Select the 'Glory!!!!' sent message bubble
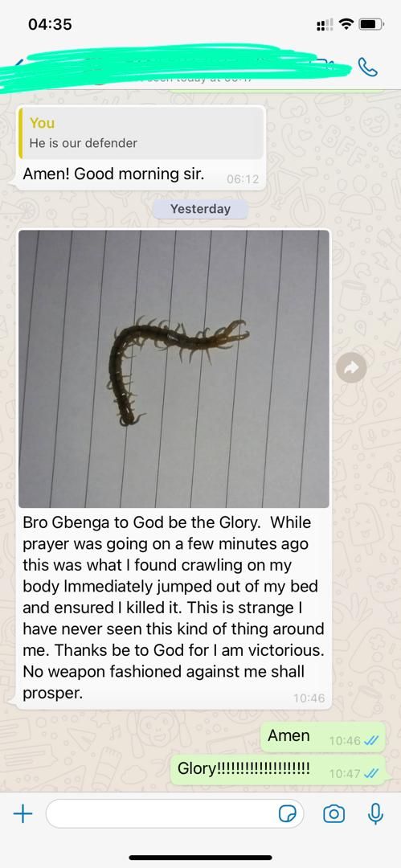 pos(278,769)
